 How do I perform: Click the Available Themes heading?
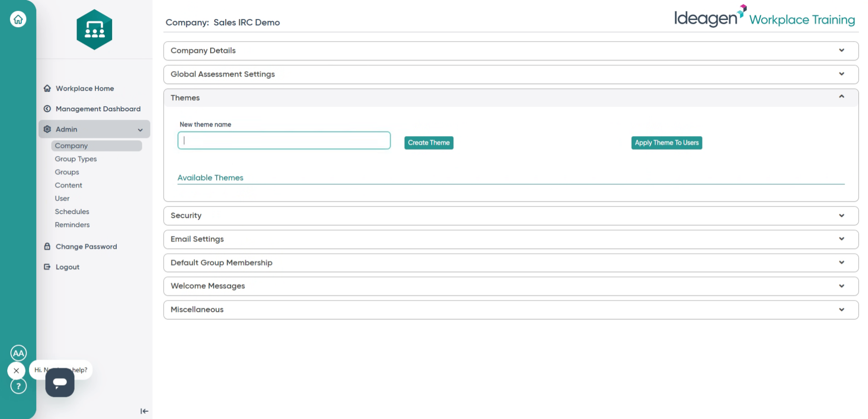[x=210, y=178]
